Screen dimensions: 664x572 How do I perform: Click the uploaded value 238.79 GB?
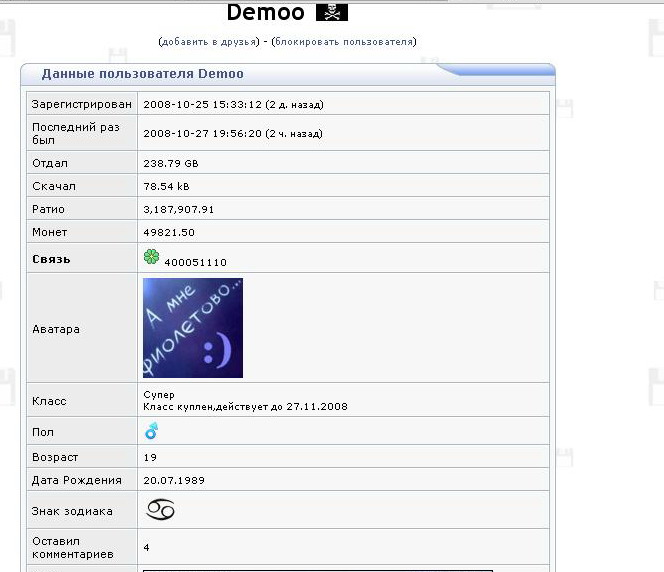171,163
